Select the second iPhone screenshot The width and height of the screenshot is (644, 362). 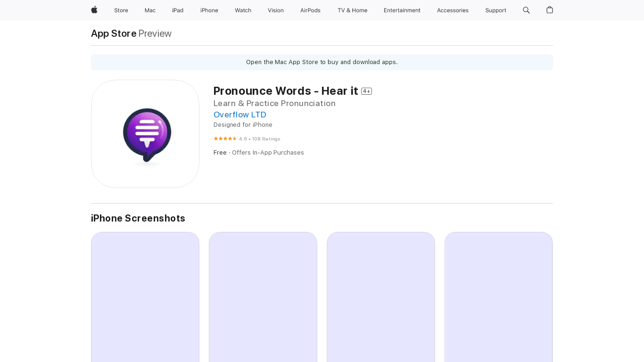click(x=263, y=297)
